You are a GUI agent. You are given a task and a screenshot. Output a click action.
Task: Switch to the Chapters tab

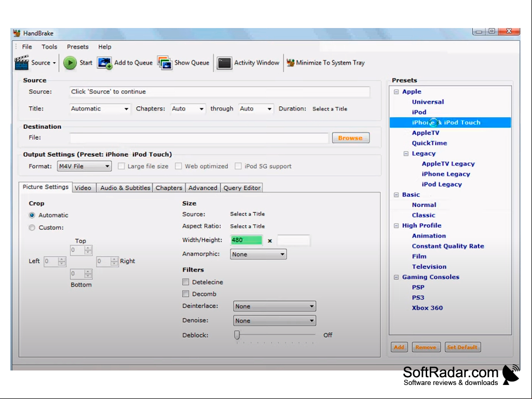click(x=169, y=188)
